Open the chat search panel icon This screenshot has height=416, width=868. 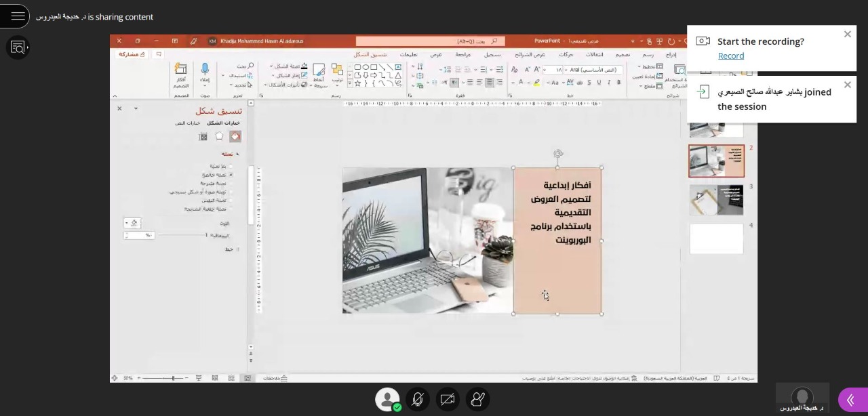pos(18,47)
